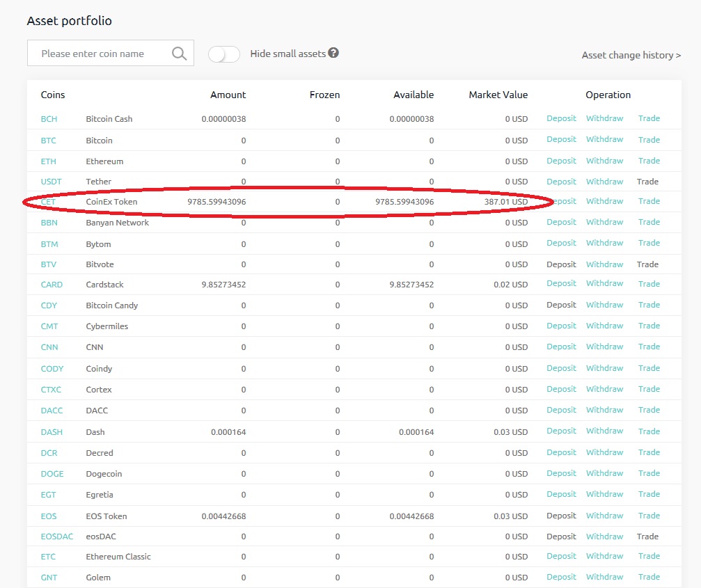This screenshot has height=588, width=701.
Task: Open the EOSDAC coin link
Action: point(57,537)
